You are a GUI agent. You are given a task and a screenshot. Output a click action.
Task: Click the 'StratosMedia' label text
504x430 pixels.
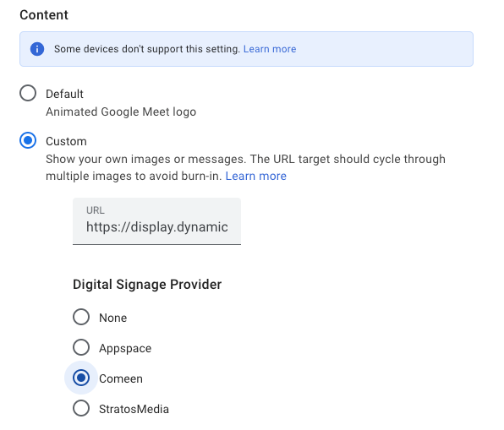(x=134, y=409)
